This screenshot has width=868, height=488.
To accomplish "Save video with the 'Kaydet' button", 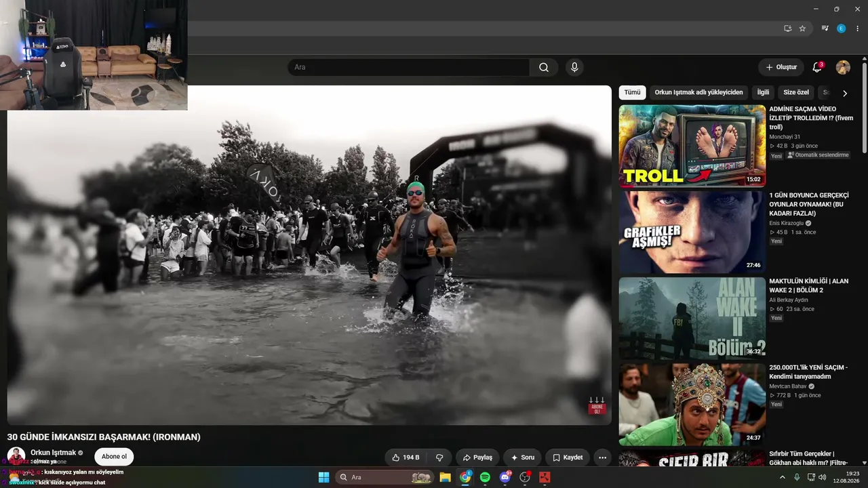I will click(568, 457).
